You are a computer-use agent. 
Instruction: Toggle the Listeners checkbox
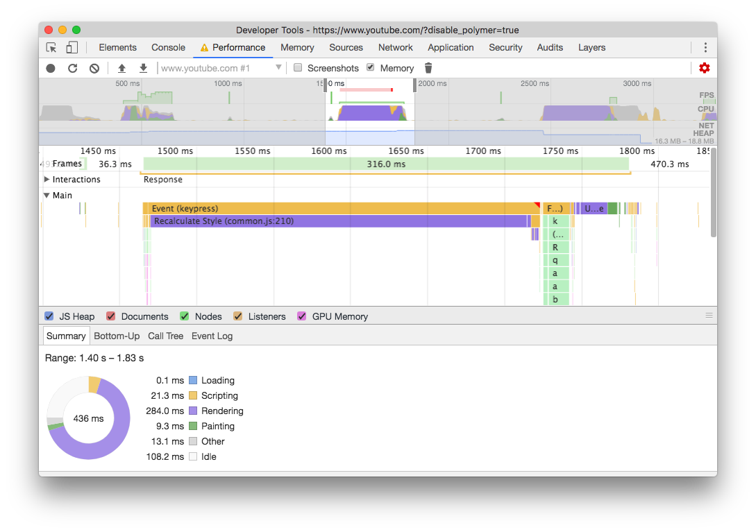pyautogui.click(x=237, y=316)
